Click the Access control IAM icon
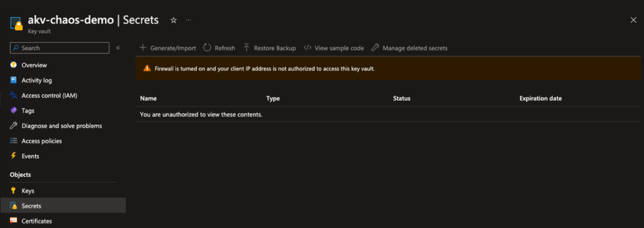Image resolution: width=644 pixels, height=228 pixels. 14,96
